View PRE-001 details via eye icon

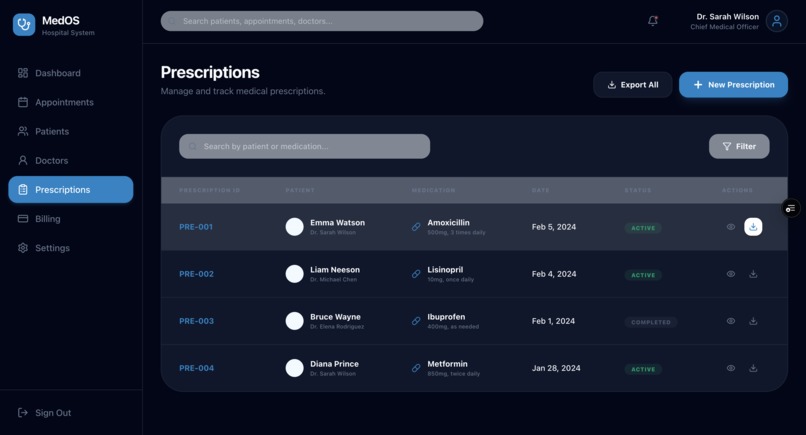[730, 227]
